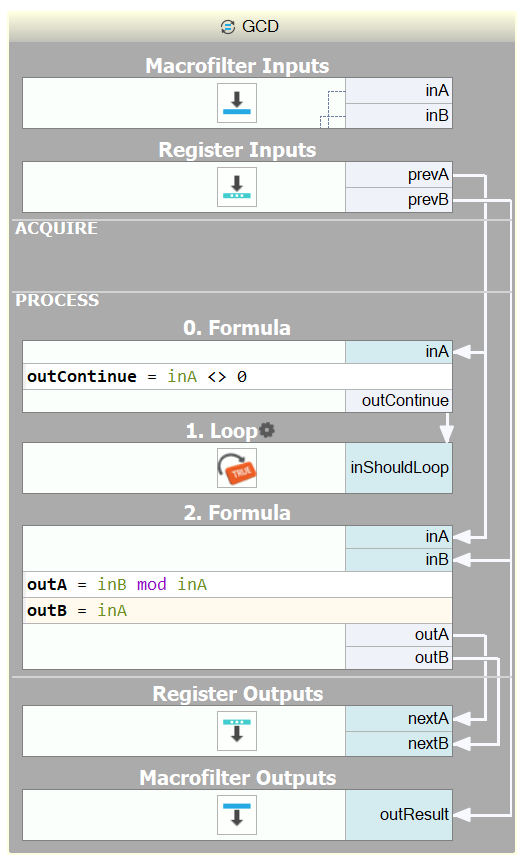Click the Macrofilter Outputs icon
The image size is (524, 866).
click(x=237, y=815)
